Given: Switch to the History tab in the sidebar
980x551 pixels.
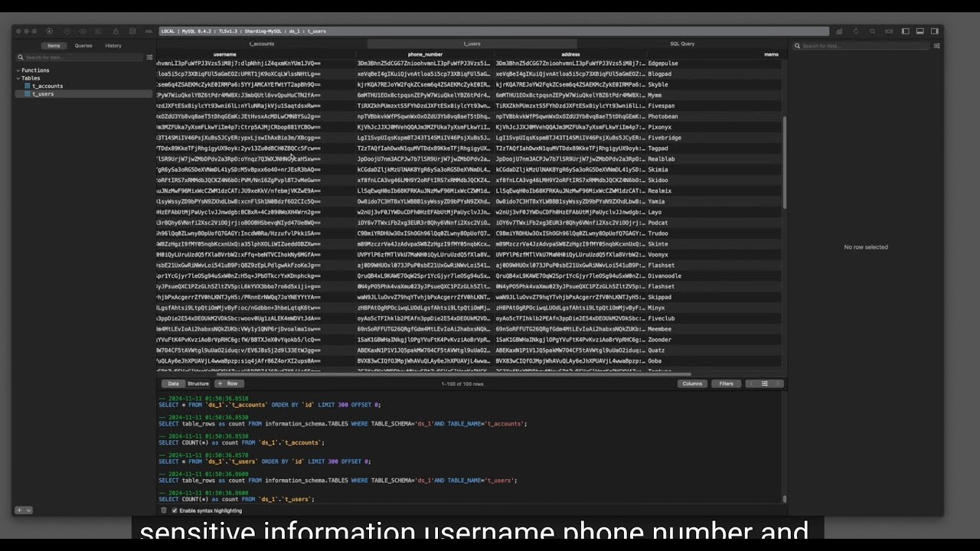Looking at the screenshot, I should pyautogui.click(x=113, y=46).
